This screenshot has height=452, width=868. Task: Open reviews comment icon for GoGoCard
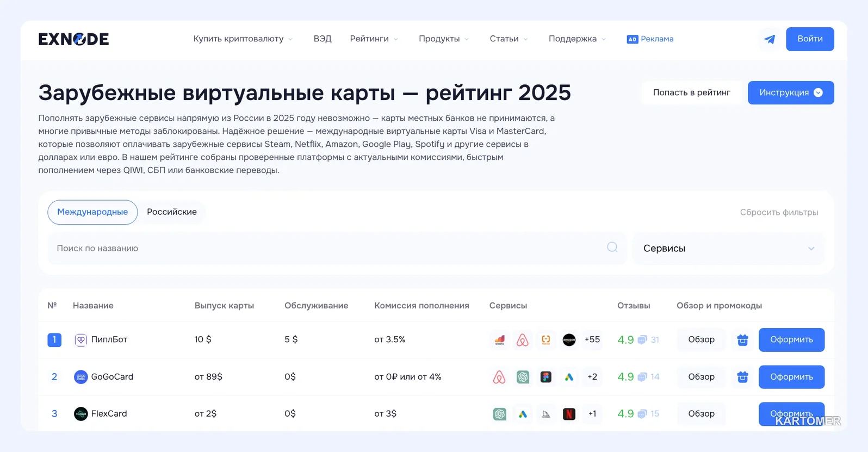642,377
